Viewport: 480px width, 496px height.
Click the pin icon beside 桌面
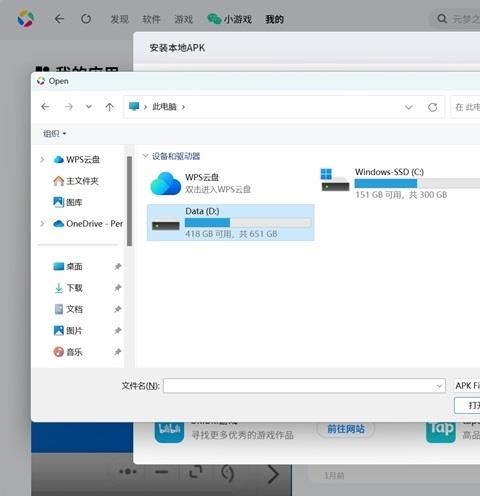(x=117, y=267)
